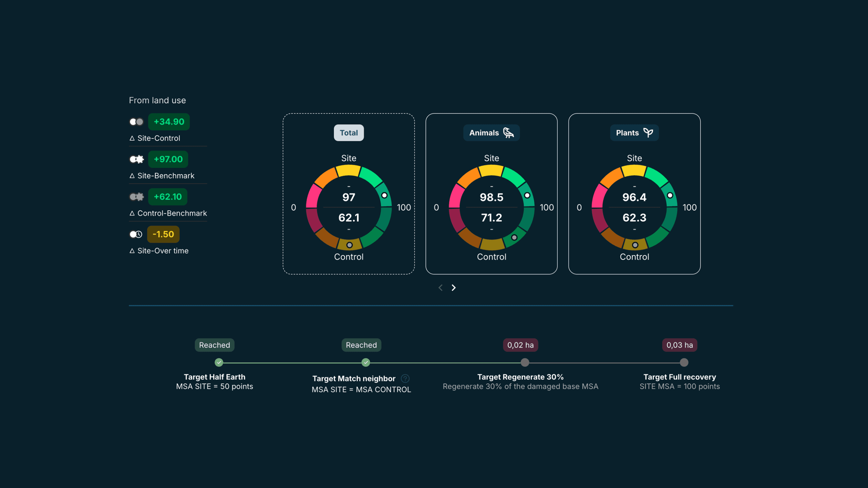The height and width of the screenshot is (488, 868).
Task: Click the +97.00 Site-Benchmark value badge
Action: point(168,159)
